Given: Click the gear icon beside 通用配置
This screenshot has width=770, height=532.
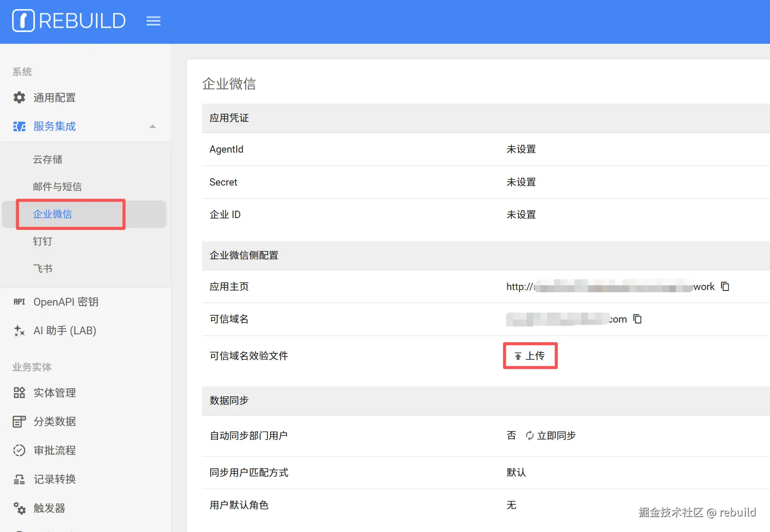Looking at the screenshot, I should (x=19, y=98).
